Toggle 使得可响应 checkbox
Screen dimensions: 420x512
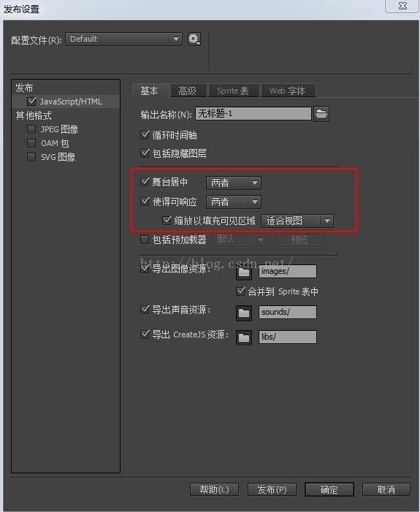click(145, 201)
